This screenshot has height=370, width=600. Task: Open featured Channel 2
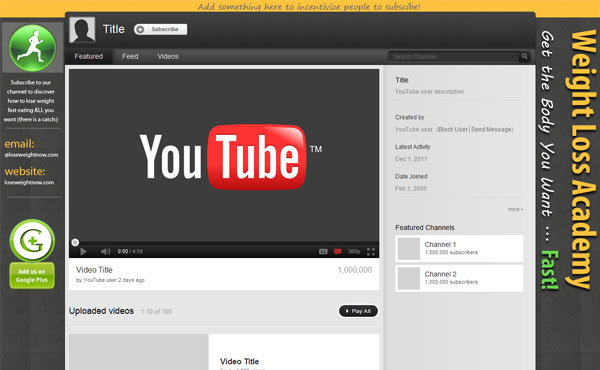point(459,278)
